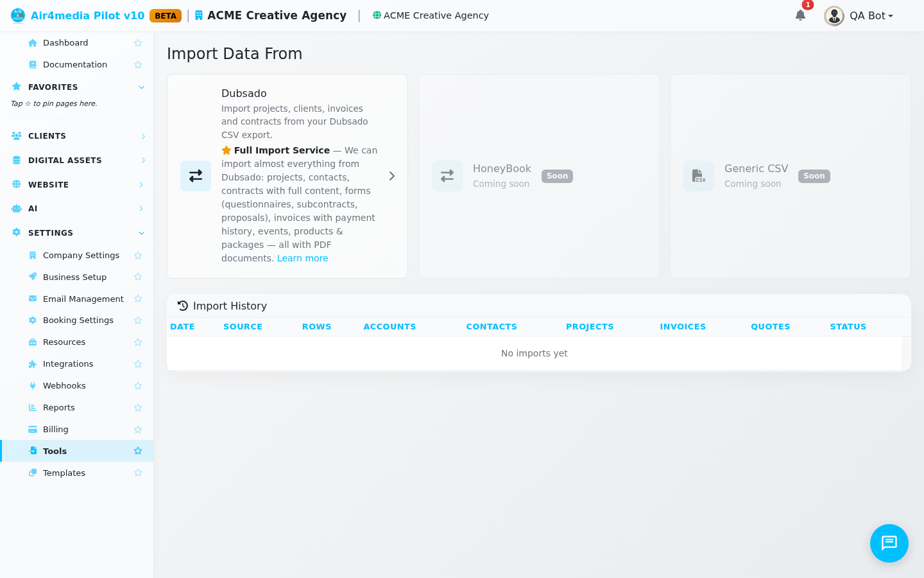Follow the Learn more link
Viewport: 924px width, 578px height.
point(302,258)
